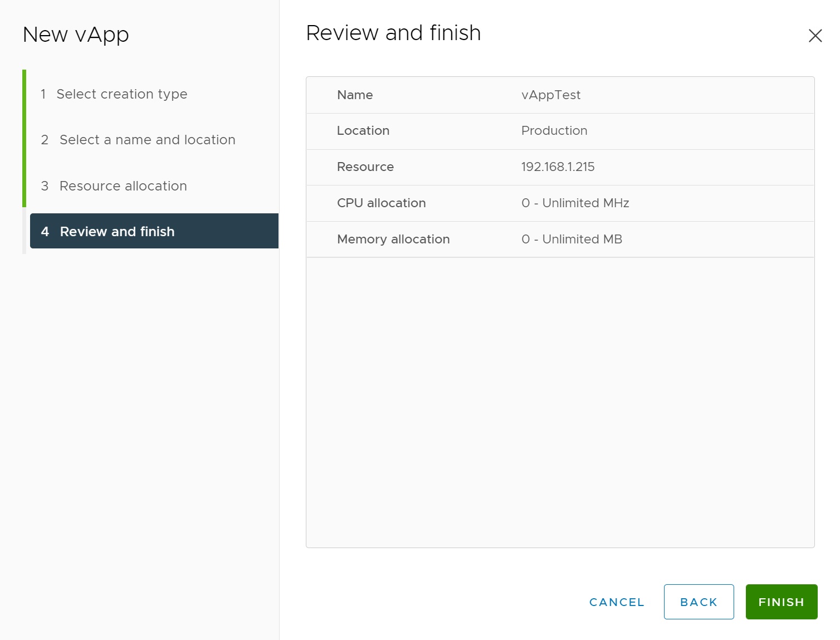Select the 0 - Unlimited MB value

click(572, 240)
